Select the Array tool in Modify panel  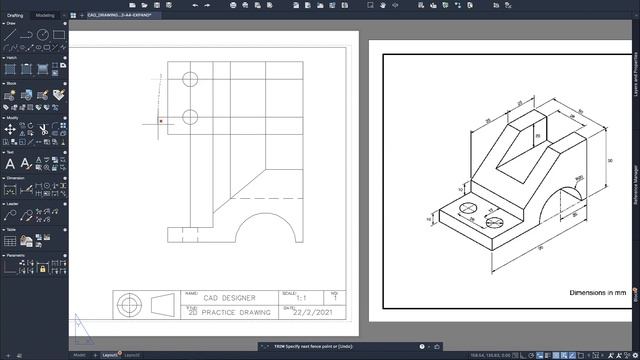pyautogui.click(x=63, y=126)
